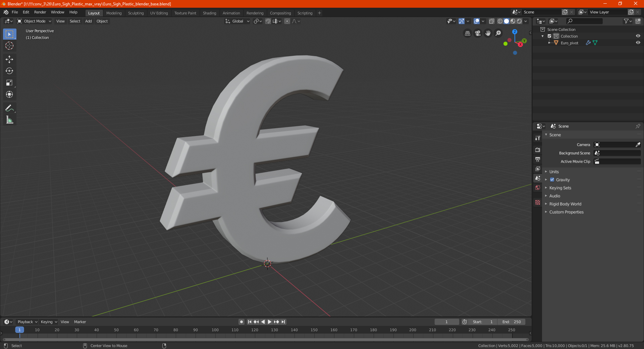
Task: Choose the Scale tool
Action: (9, 83)
